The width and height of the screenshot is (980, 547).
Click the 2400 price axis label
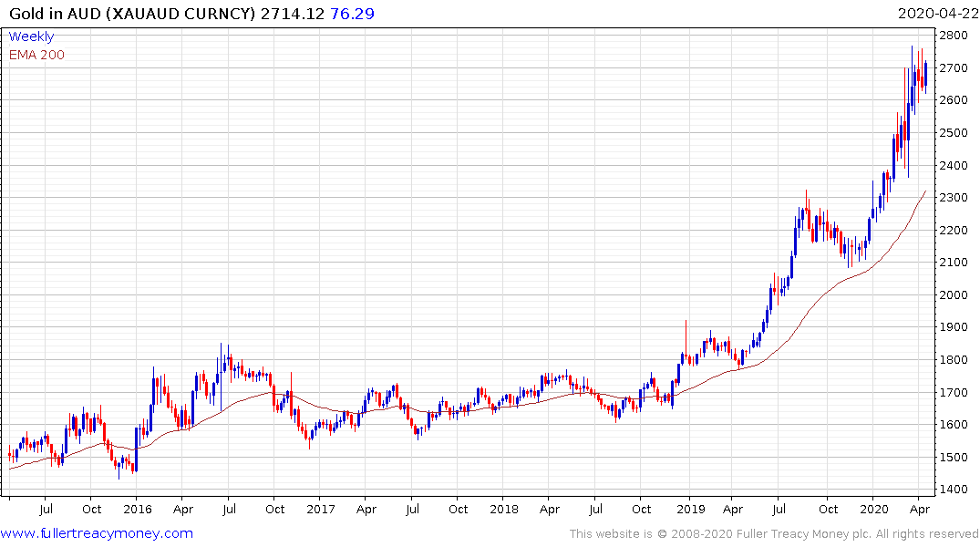tap(954, 166)
